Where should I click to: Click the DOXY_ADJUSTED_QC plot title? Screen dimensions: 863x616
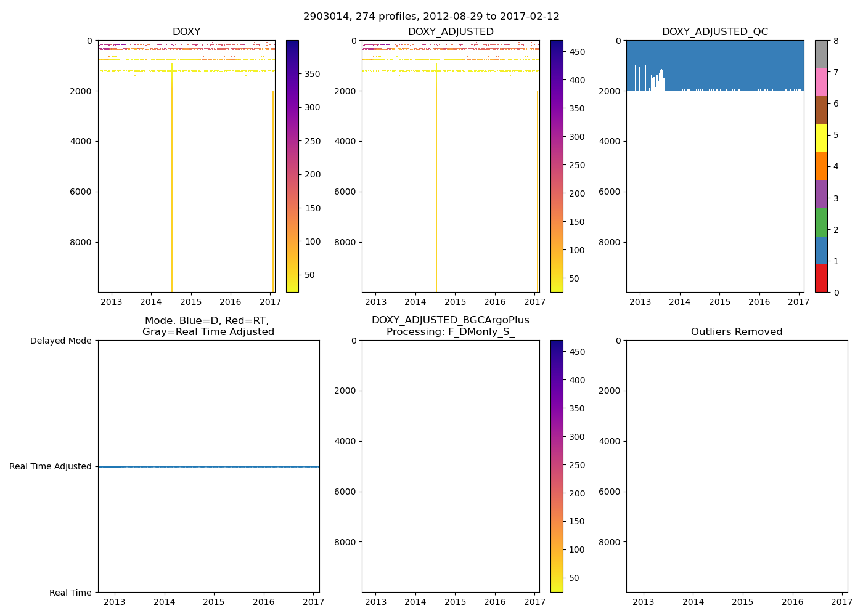714,32
